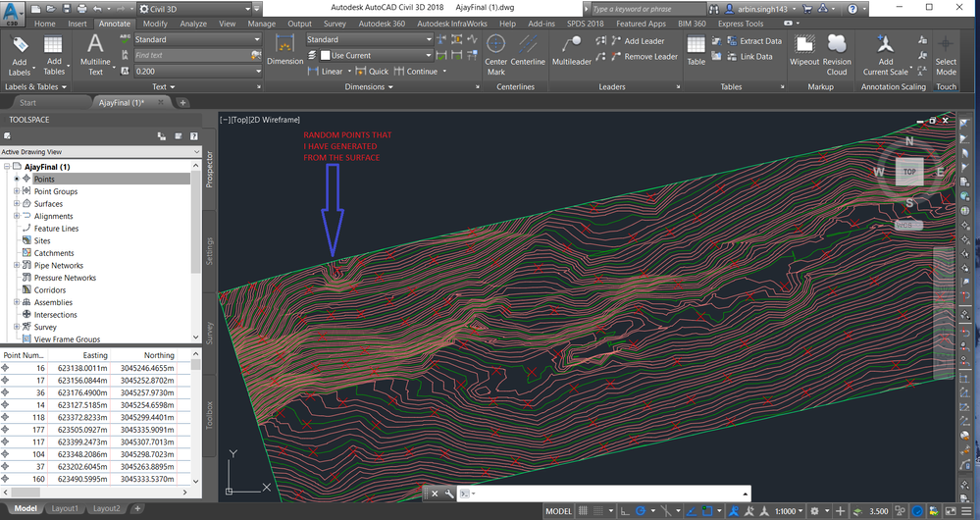Open the Express Tools tab
Screen dimensions: 980x520
tap(741, 24)
